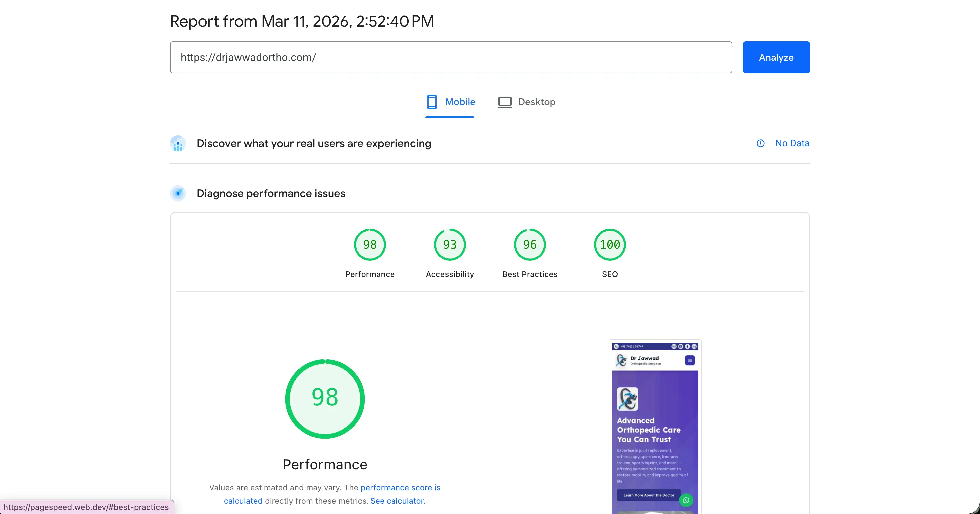Click the speedometer icon beside Diagnose performance issues
980x514 pixels.
[x=178, y=193]
